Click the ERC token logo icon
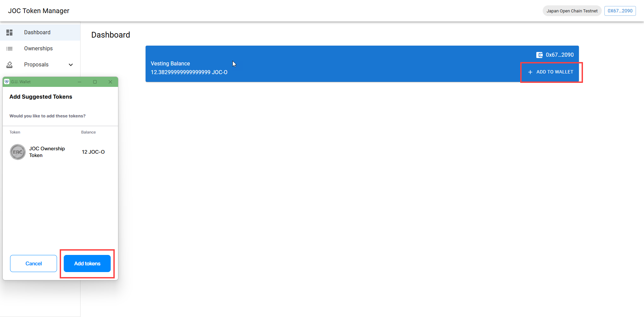644x317 pixels. click(x=18, y=152)
